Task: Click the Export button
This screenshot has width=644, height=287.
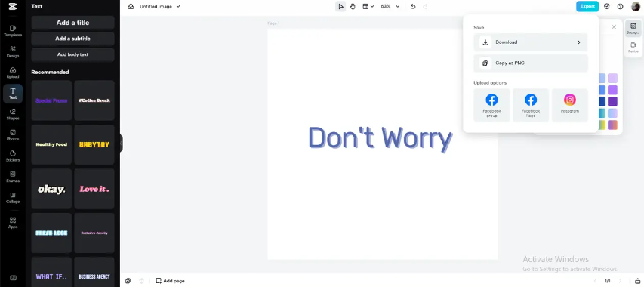Action: (587, 6)
